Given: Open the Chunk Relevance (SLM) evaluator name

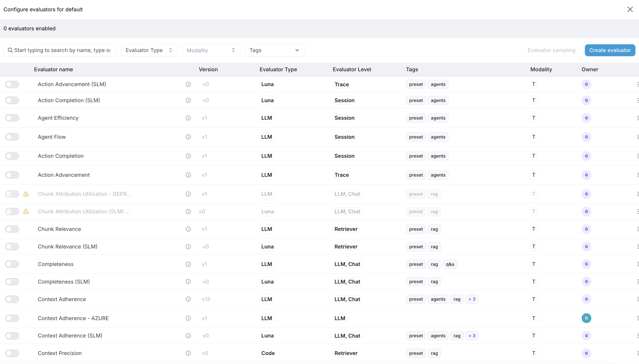Looking at the screenshot, I should coord(67,247).
